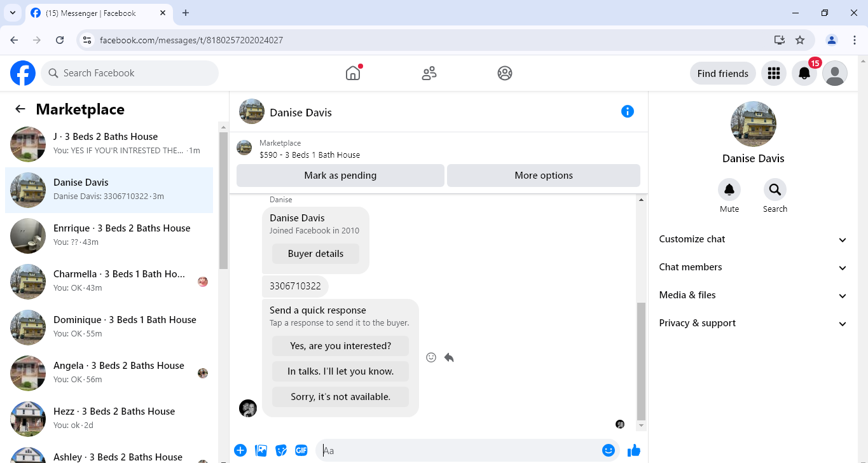The width and height of the screenshot is (868, 463).
Task: Open the Groups icon in top navigation
Action: coord(505,73)
